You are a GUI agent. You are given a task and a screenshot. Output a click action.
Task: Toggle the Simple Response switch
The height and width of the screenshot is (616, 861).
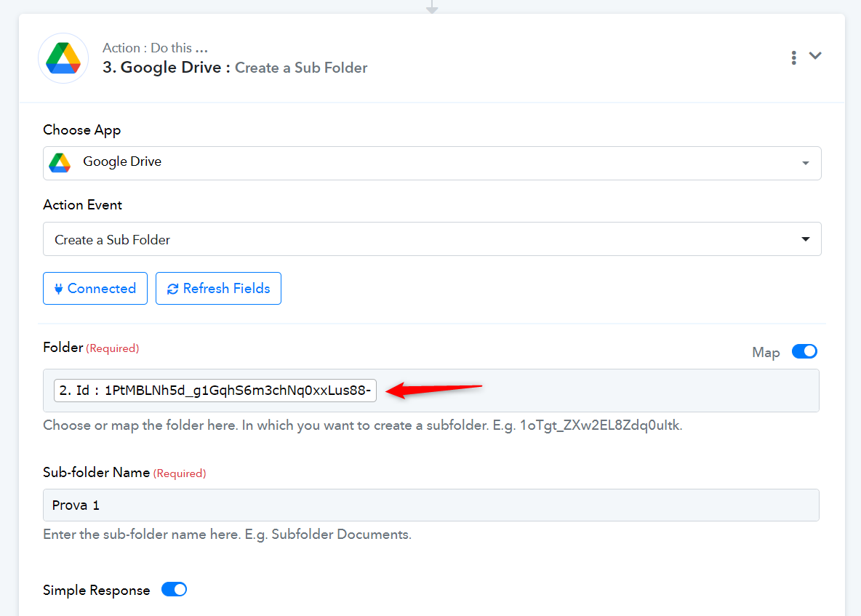click(x=174, y=590)
